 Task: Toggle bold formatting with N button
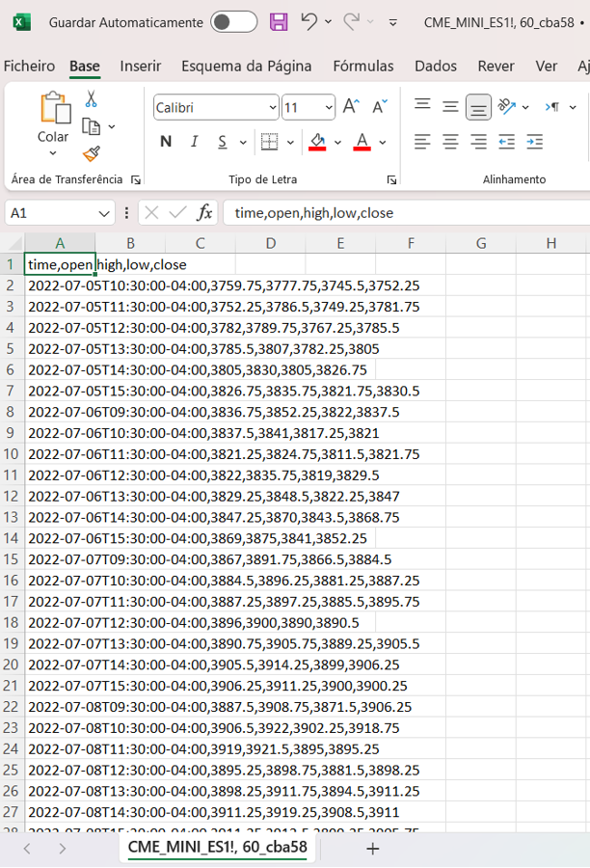coord(166,142)
